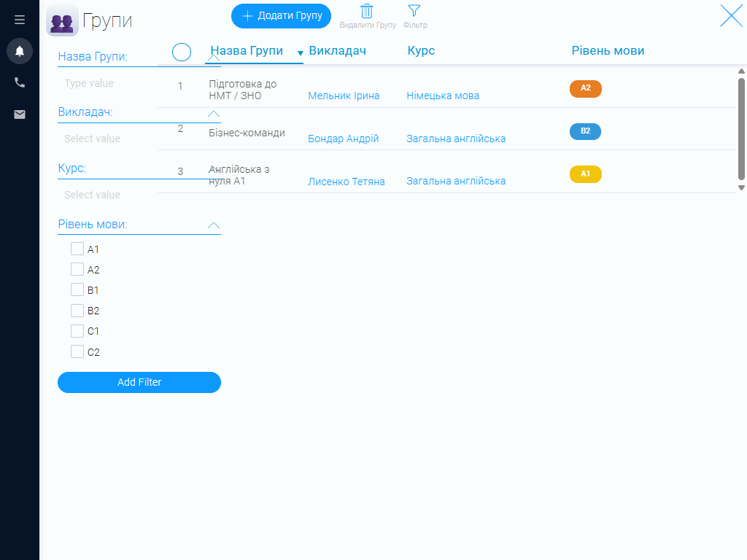Click the orange A2 level badge
This screenshot has width=747, height=560.
586,88
